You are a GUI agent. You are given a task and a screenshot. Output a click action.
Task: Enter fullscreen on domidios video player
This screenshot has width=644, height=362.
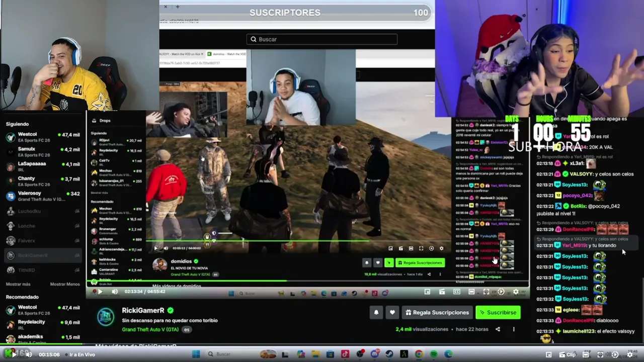click(421, 248)
